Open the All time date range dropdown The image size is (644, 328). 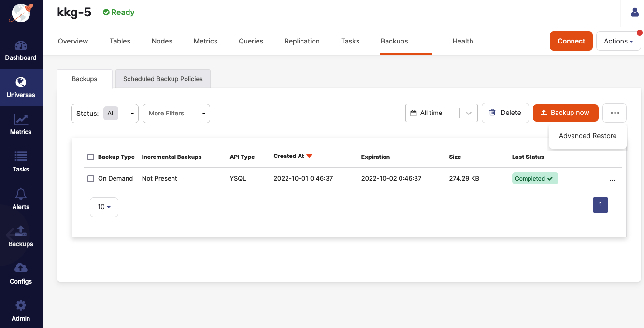441,113
